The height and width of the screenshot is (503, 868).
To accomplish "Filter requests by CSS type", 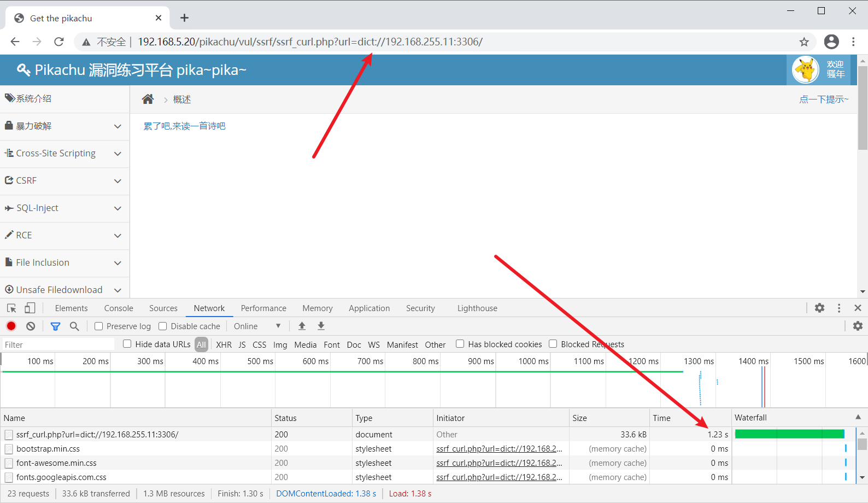I will [x=259, y=344].
